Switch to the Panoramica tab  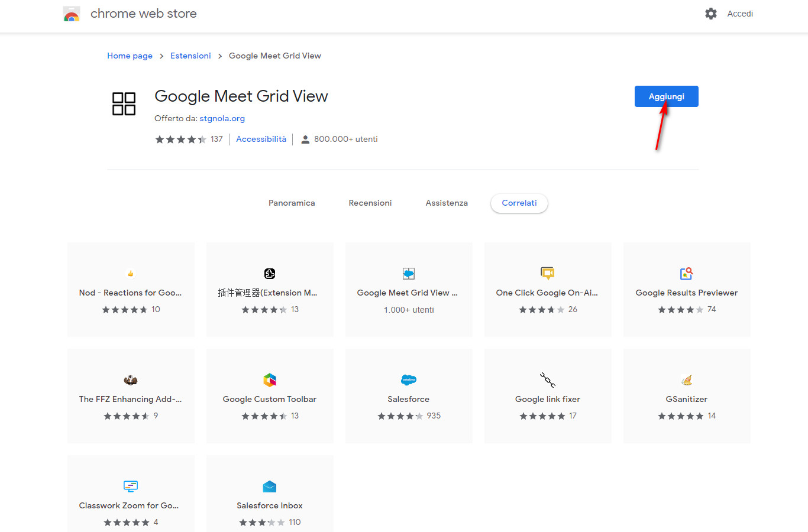coord(292,203)
